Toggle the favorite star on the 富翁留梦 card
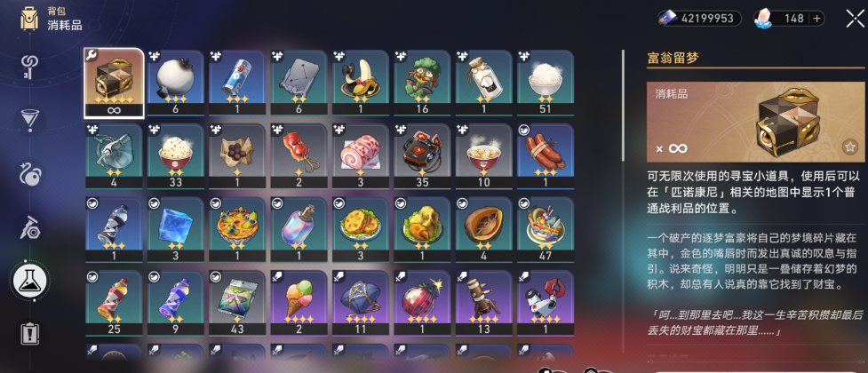This screenshot has height=373, width=868. pos(849,147)
